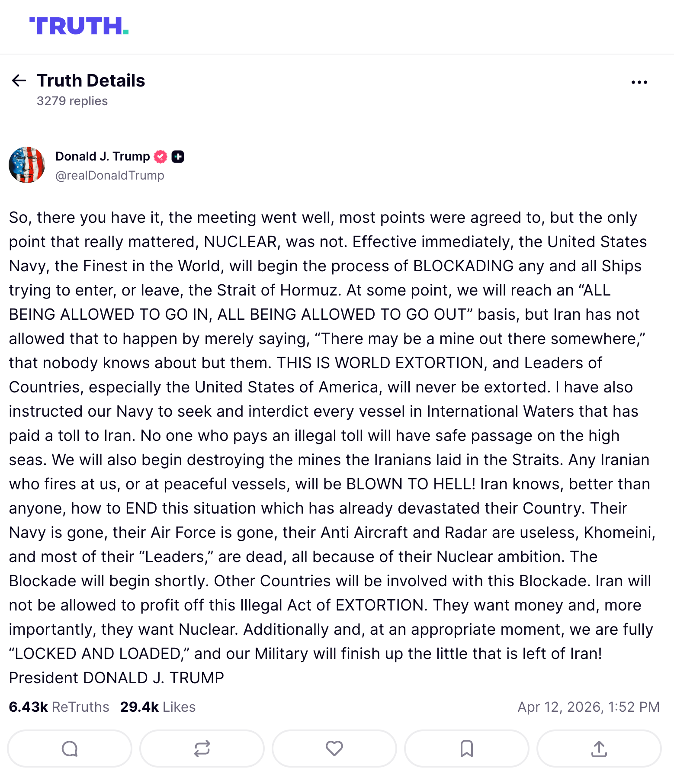Click the Truth Details heading
Image resolution: width=674 pixels, height=784 pixels.
91,80
